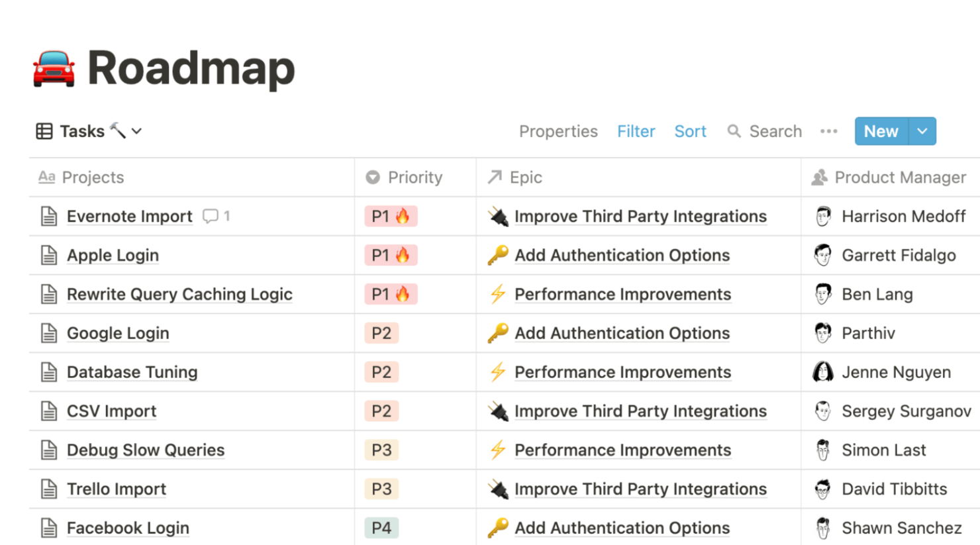The height and width of the screenshot is (545, 980).
Task: Open the dropdown arrow on the New button
Action: pyautogui.click(x=922, y=131)
